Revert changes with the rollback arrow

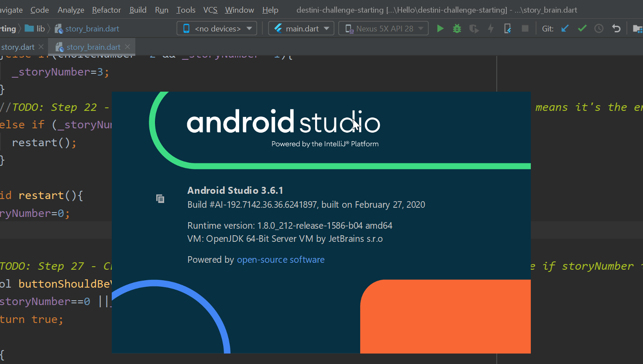pyautogui.click(x=616, y=29)
